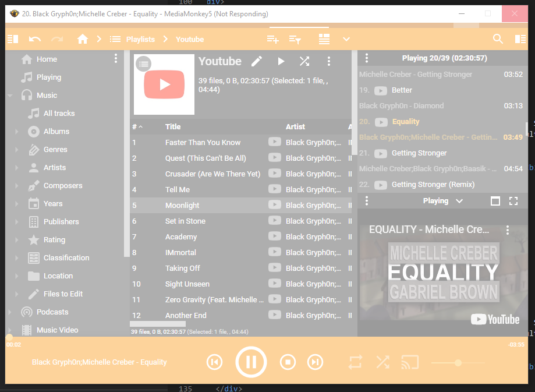The height and width of the screenshot is (392, 535).
Task: Click the Undo arrow in the toolbar
Action: 35,39
